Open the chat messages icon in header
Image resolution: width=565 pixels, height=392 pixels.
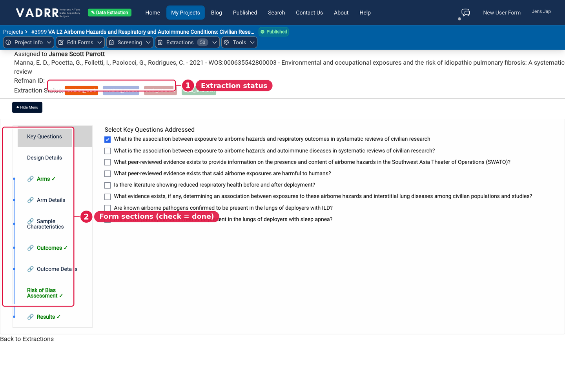click(x=466, y=13)
